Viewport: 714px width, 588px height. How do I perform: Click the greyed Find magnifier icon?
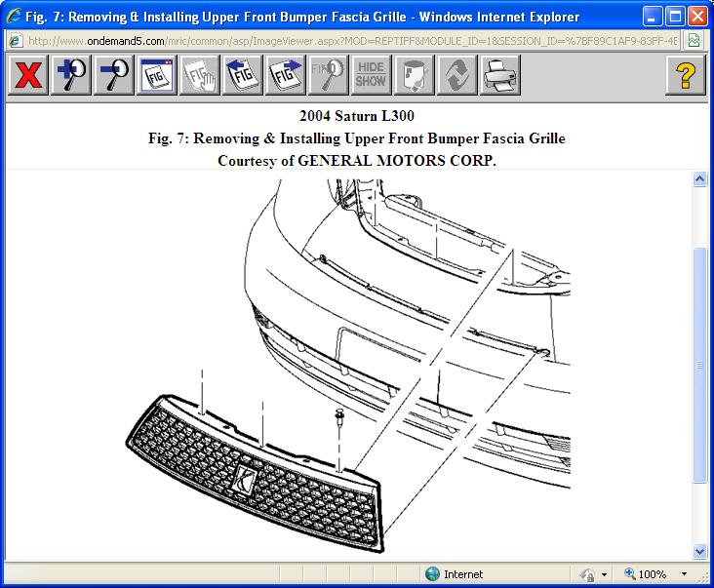click(329, 75)
